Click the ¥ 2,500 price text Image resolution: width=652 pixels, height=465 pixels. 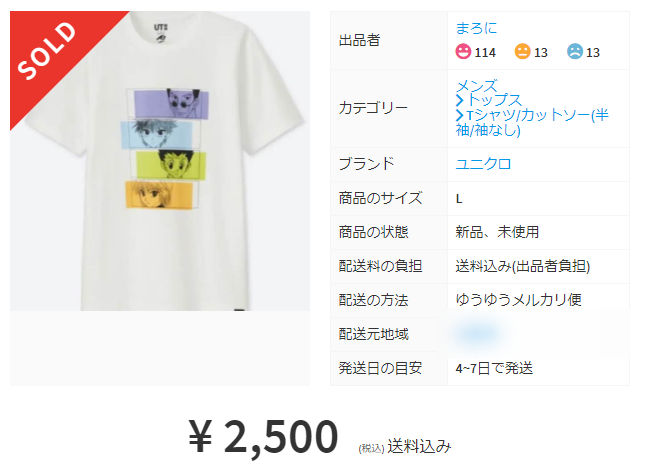click(263, 436)
